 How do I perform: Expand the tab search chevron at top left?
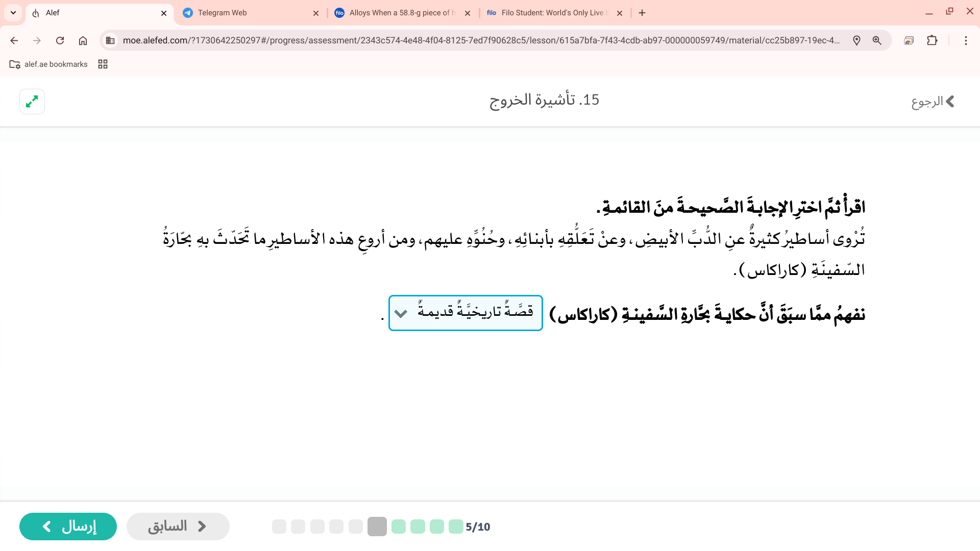13,13
